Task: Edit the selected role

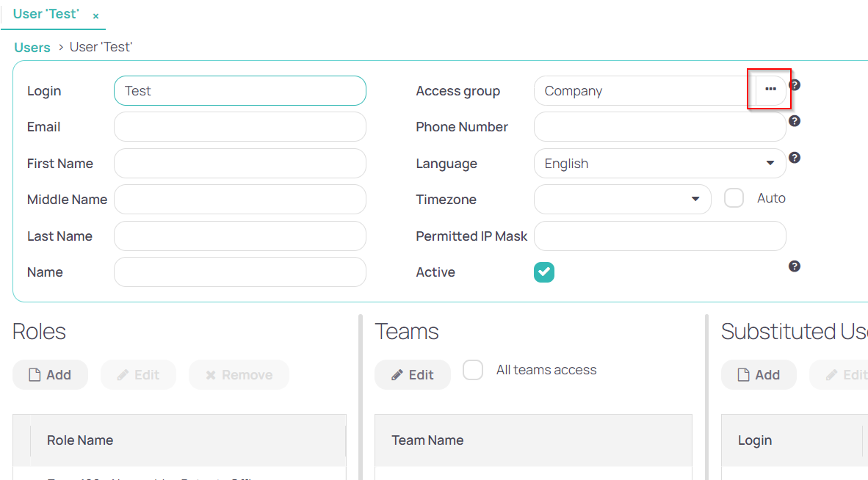Action: 138,375
